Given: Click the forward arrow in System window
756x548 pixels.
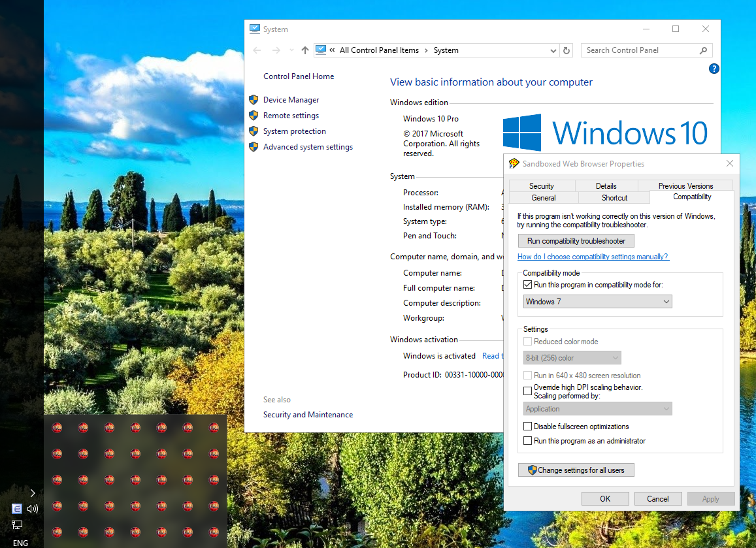Looking at the screenshot, I should point(276,50).
